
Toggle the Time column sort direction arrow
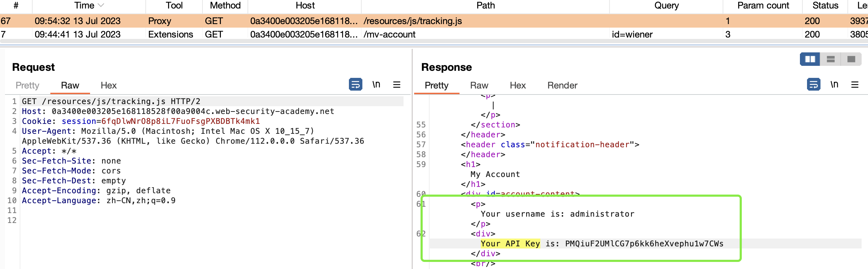tap(101, 5)
